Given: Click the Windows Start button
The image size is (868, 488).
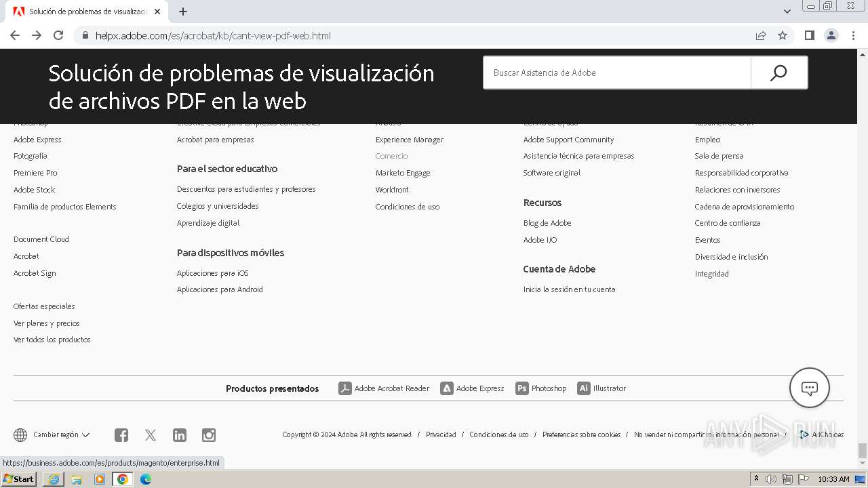Looking at the screenshot, I should 19,479.
